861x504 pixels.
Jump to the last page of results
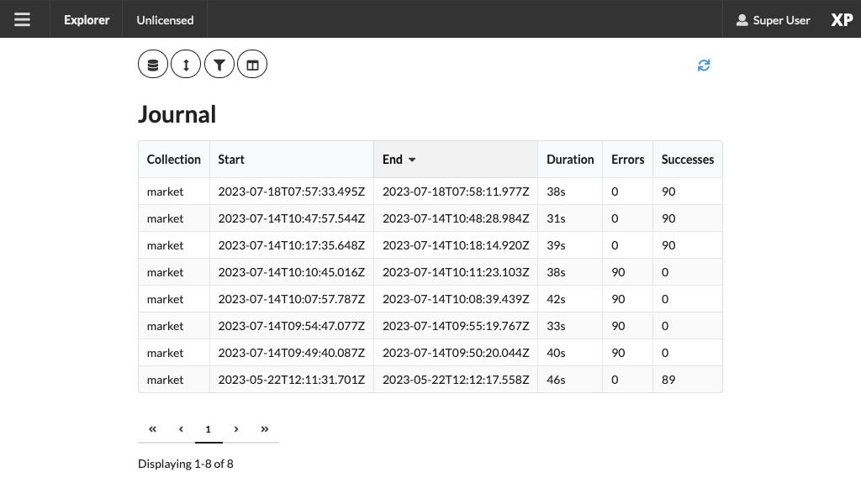coord(265,429)
